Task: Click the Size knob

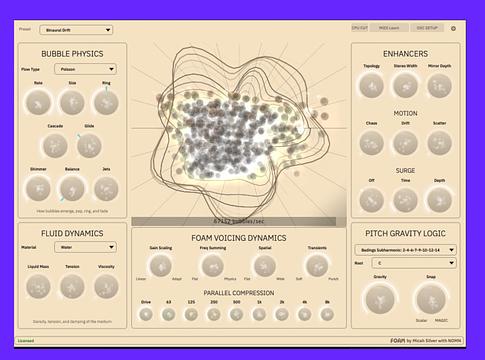Action: (x=72, y=103)
